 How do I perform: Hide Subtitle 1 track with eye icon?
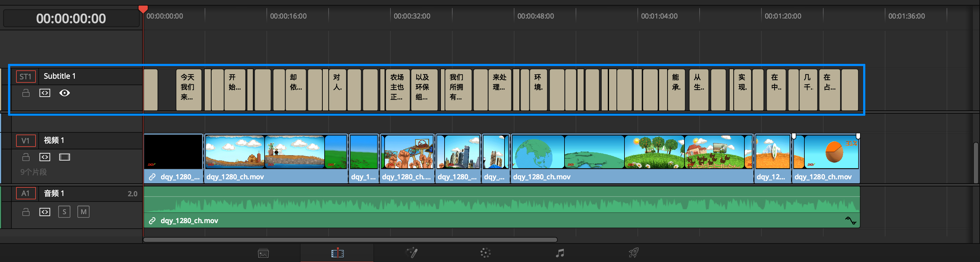(65, 93)
